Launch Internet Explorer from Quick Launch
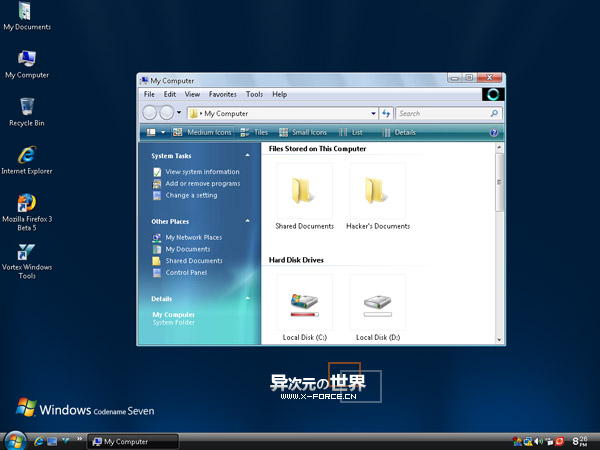The image size is (600, 450). click(x=38, y=441)
